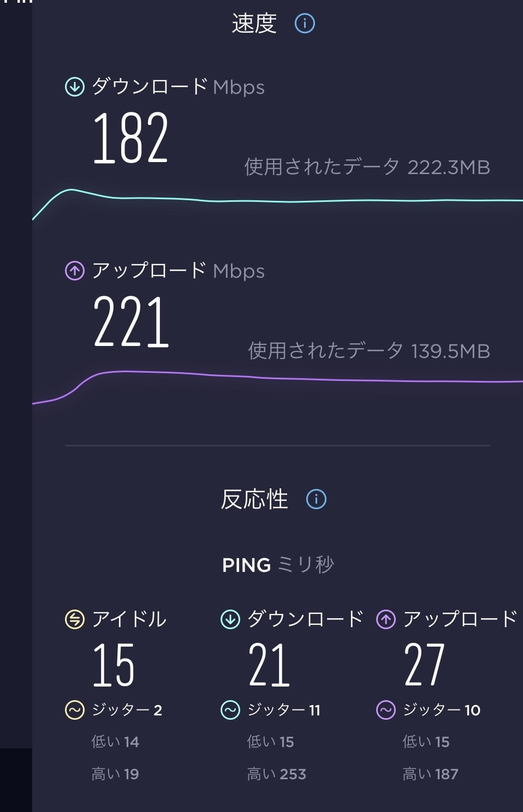
Task: Click the teal jitter icon beside ジッター 11
Action: (x=230, y=710)
